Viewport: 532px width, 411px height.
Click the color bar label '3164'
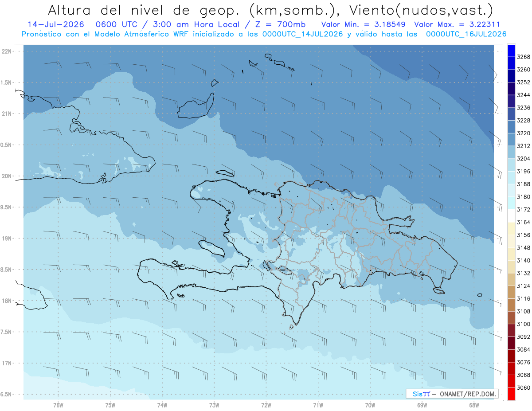[x=523, y=222]
